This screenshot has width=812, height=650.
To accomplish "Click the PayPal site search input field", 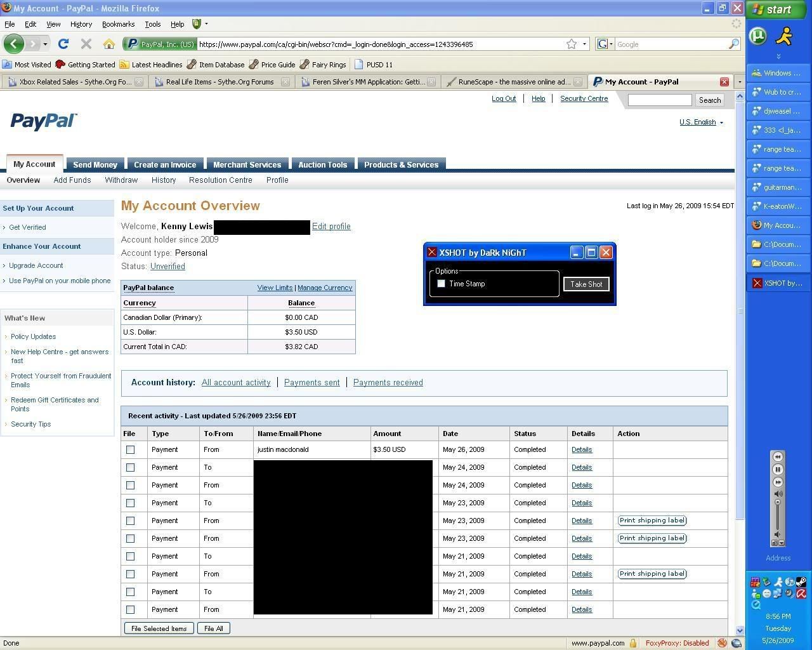I will point(660,100).
